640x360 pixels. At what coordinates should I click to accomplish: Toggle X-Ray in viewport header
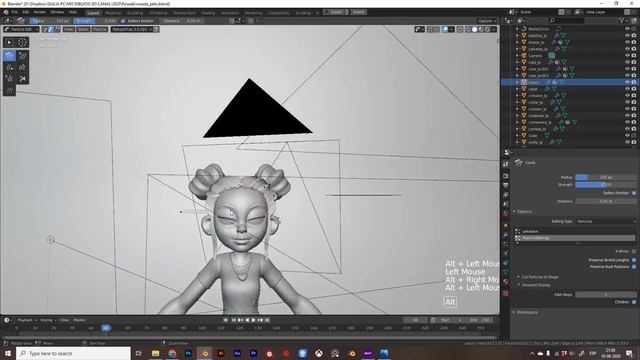460,29
